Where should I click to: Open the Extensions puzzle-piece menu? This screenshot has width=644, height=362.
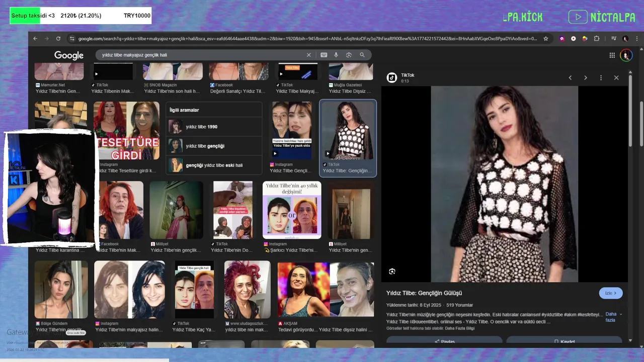[x=597, y=39]
